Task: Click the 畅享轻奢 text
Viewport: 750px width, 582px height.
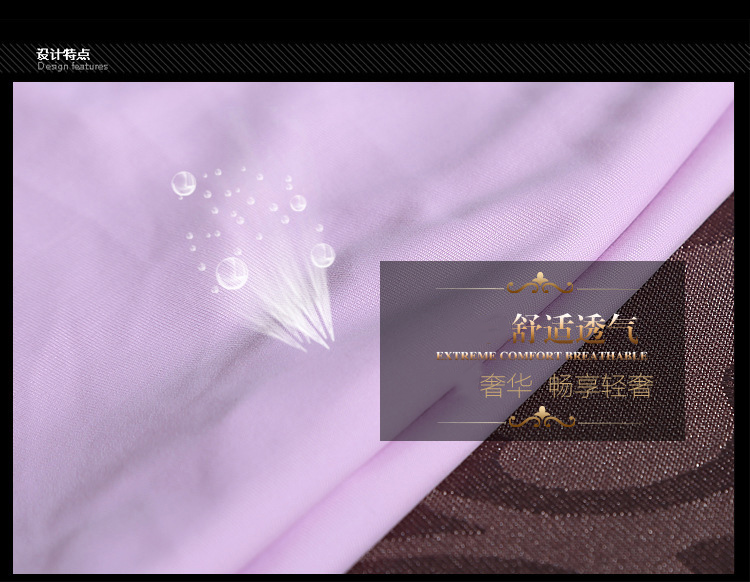Action: pos(600,386)
